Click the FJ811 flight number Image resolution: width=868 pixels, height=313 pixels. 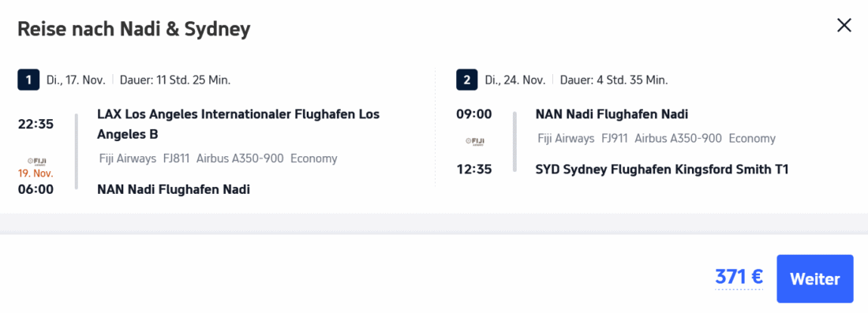(176, 158)
